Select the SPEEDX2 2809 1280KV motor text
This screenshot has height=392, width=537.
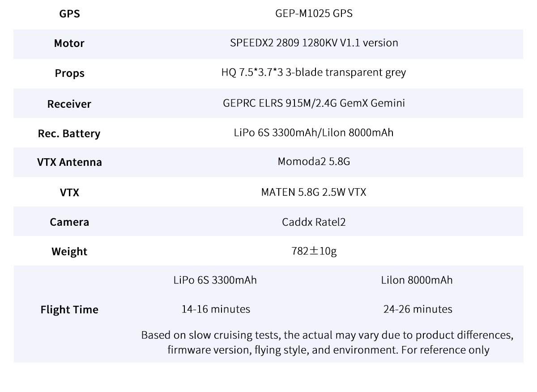pyautogui.click(x=314, y=43)
